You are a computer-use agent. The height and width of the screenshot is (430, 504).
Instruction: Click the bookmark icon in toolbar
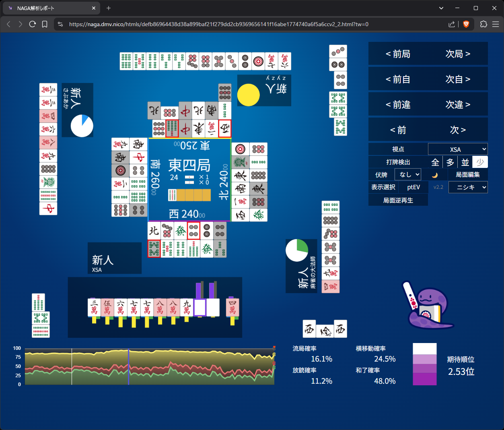45,24
